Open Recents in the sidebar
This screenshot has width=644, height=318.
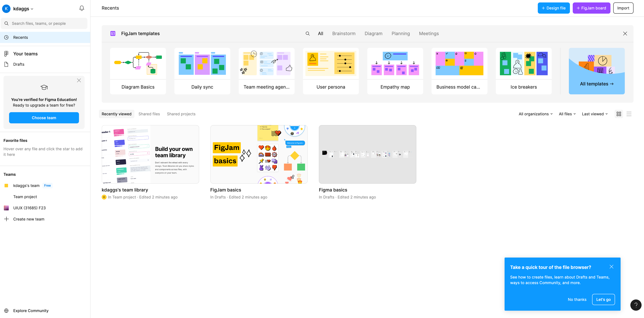click(x=45, y=37)
